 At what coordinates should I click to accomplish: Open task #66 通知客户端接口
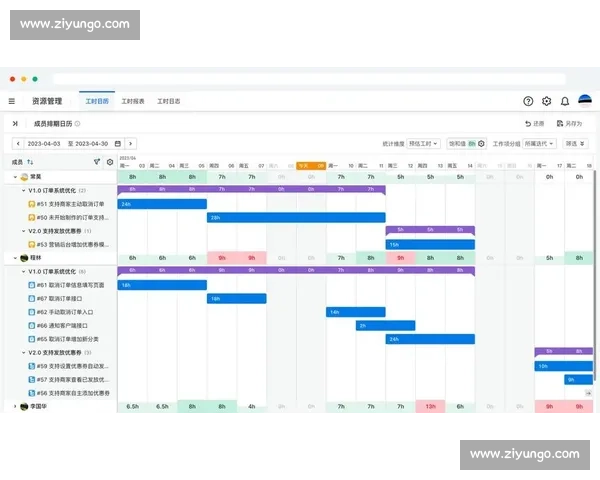tap(62, 326)
